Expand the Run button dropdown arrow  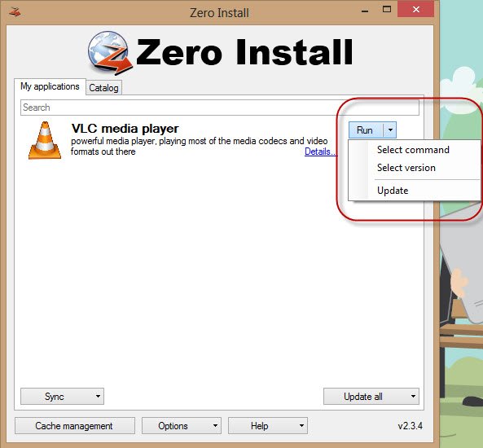390,130
